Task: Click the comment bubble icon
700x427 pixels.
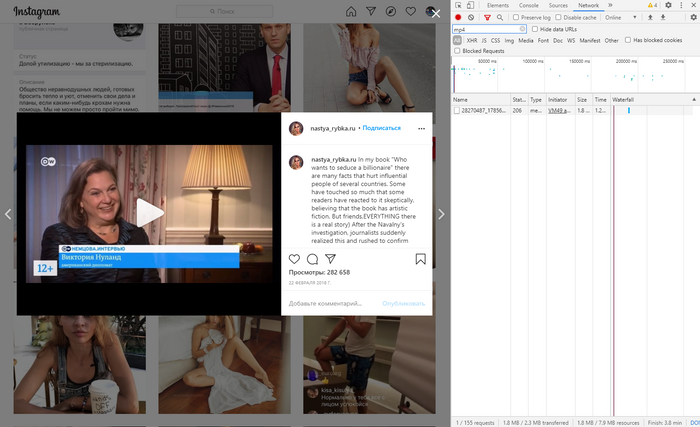Action: (312, 259)
